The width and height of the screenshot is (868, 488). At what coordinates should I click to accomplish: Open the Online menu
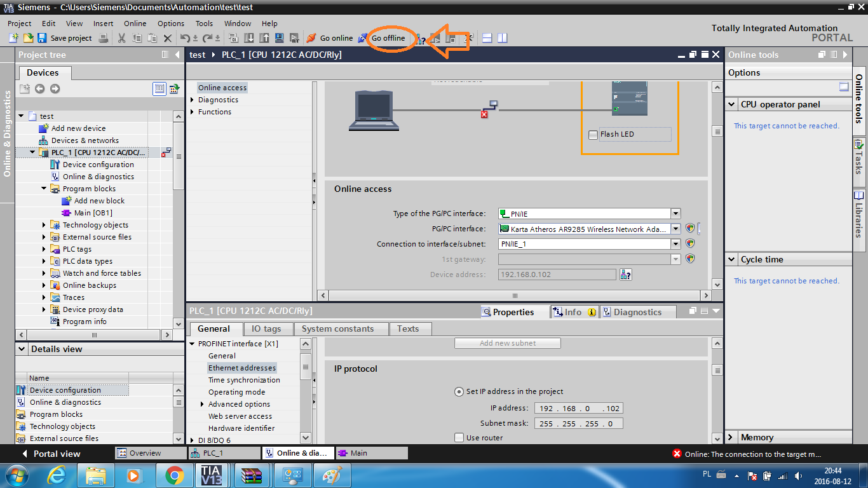point(135,24)
